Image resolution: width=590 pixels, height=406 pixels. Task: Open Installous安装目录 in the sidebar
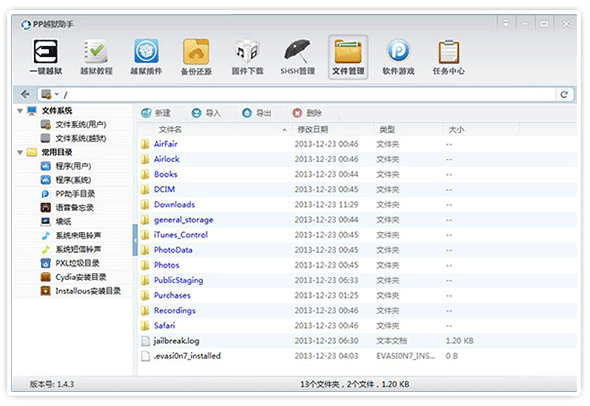[x=81, y=291]
